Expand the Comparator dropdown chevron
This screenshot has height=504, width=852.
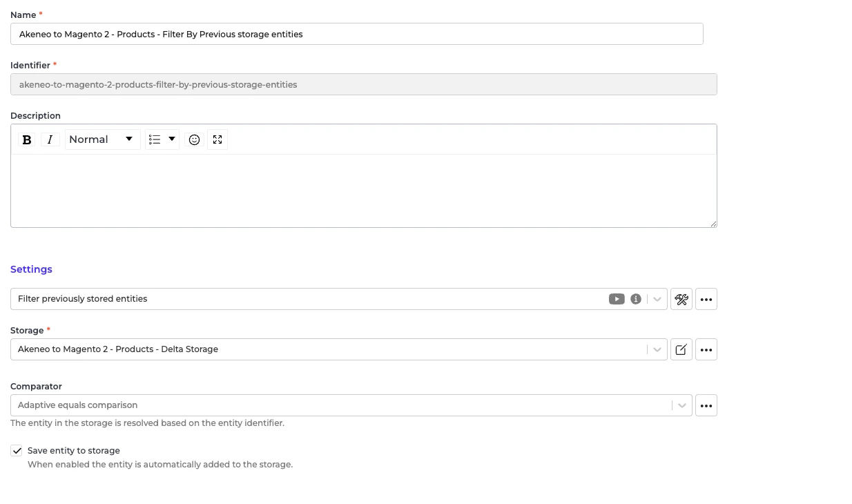click(682, 405)
